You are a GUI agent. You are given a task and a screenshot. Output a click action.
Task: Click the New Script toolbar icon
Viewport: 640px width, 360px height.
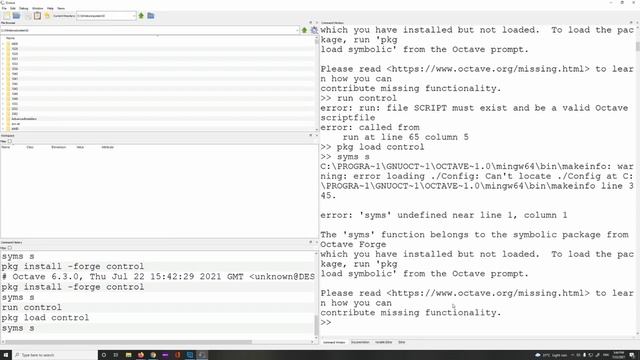[x=7, y=16]
